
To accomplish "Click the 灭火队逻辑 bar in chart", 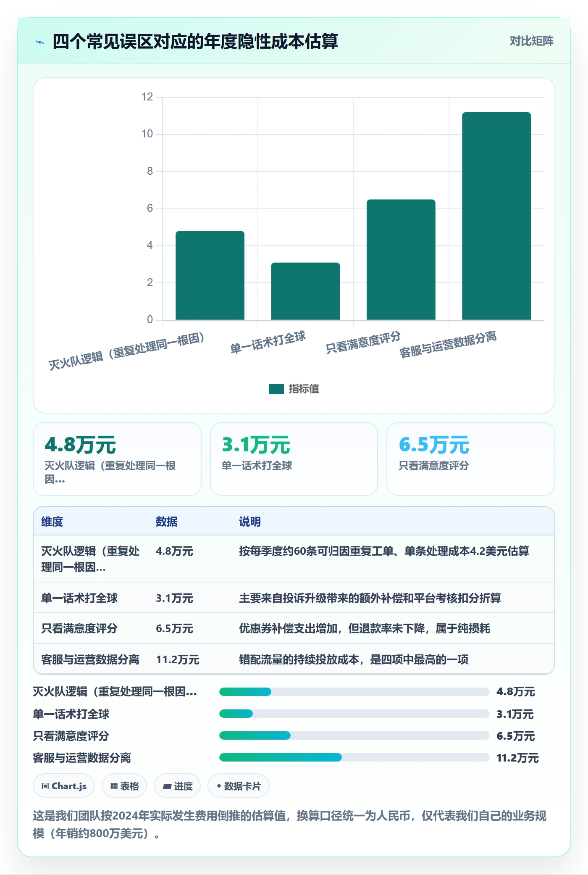I will pos(210,275).
